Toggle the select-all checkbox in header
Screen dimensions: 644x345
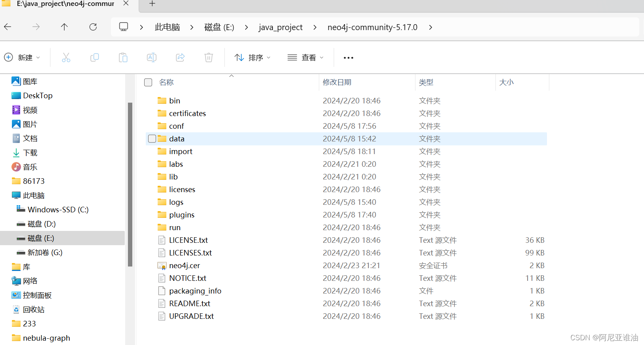coord(148,82)
